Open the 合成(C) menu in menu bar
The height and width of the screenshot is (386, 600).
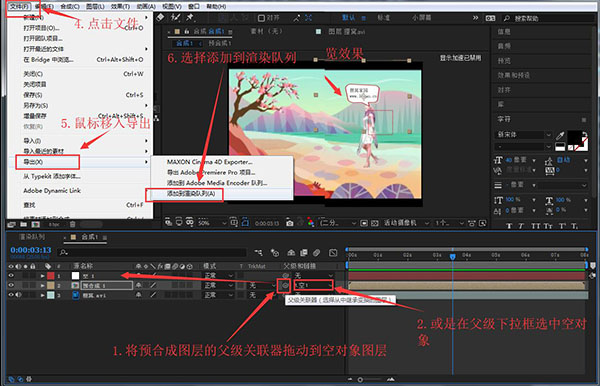coord(70,6)
